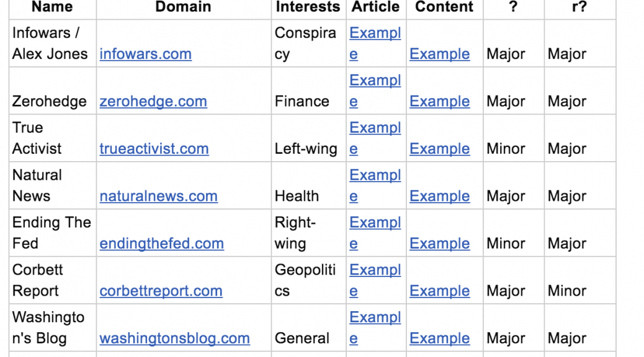View Natural News Content example

[439, 196]
